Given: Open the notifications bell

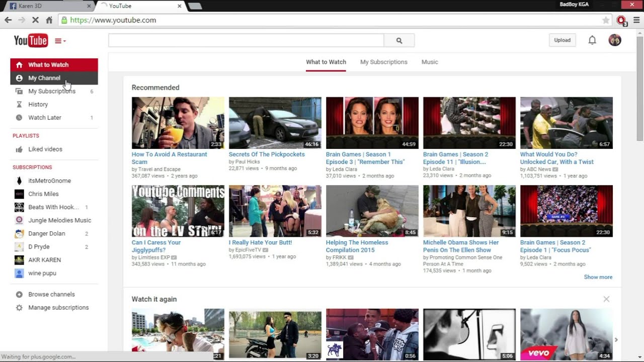Looking at the screenshot, I should 592,40.
